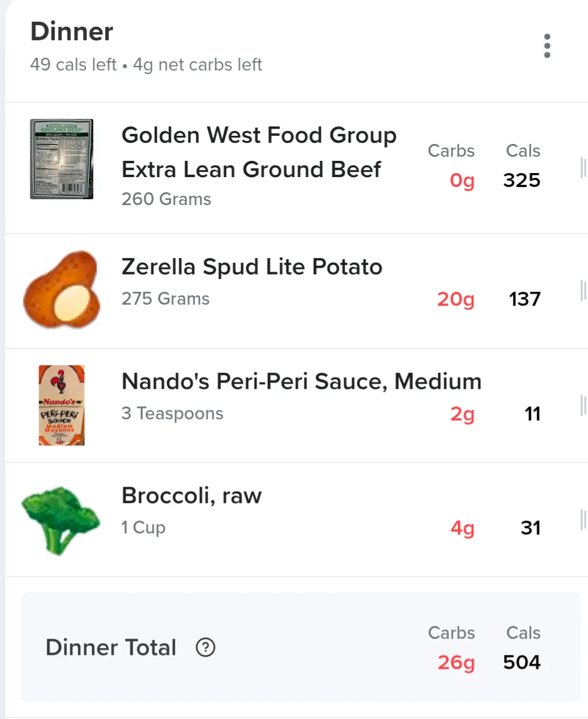
Task: Click the drag handle beside Broccoli, raw
Action: pyautogui.click(x=582, y=519)
